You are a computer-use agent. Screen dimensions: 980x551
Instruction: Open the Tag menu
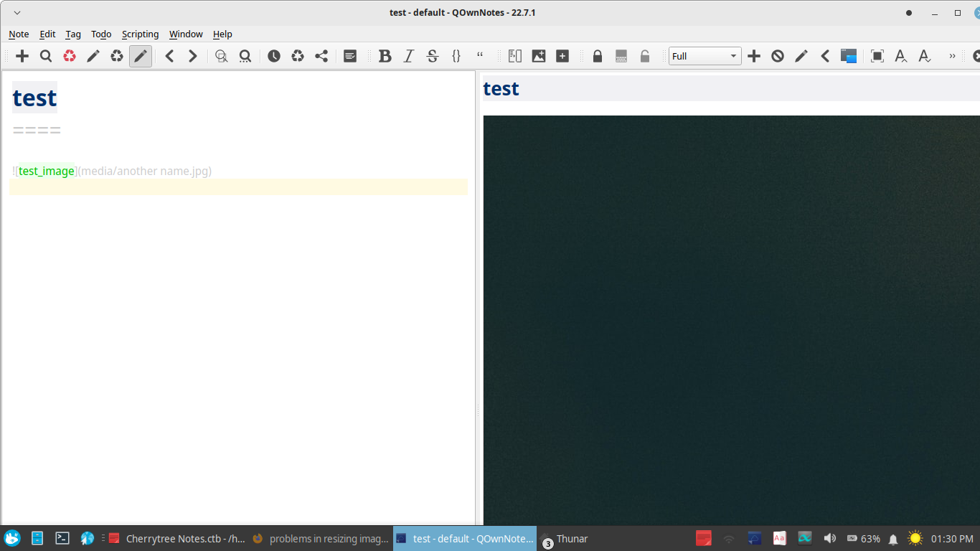pos(73,34)
